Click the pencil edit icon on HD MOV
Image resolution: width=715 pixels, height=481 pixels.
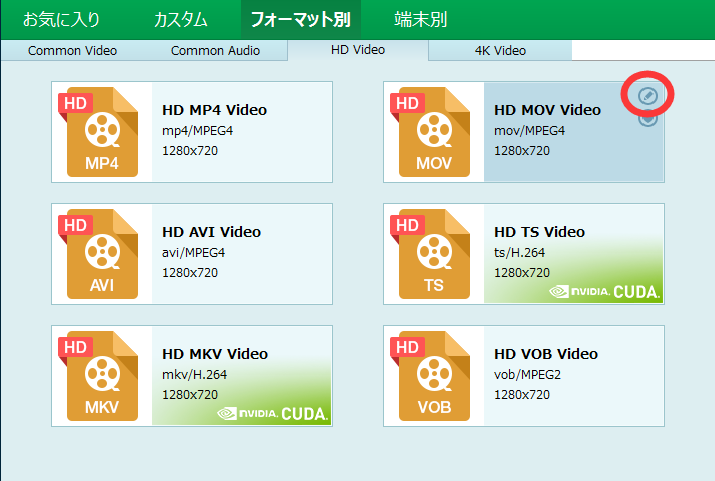pyautogui.click(x=648, y=96)
